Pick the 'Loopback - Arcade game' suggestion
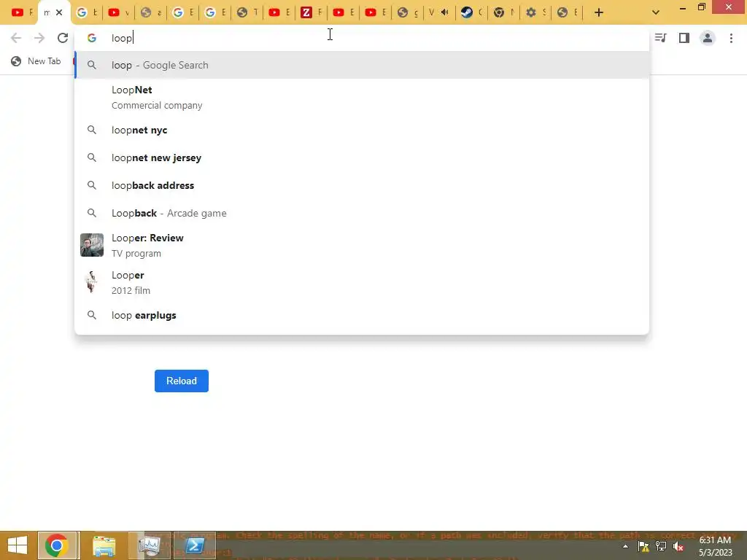Viewport: 747px width, 560px height. [362, 213]
